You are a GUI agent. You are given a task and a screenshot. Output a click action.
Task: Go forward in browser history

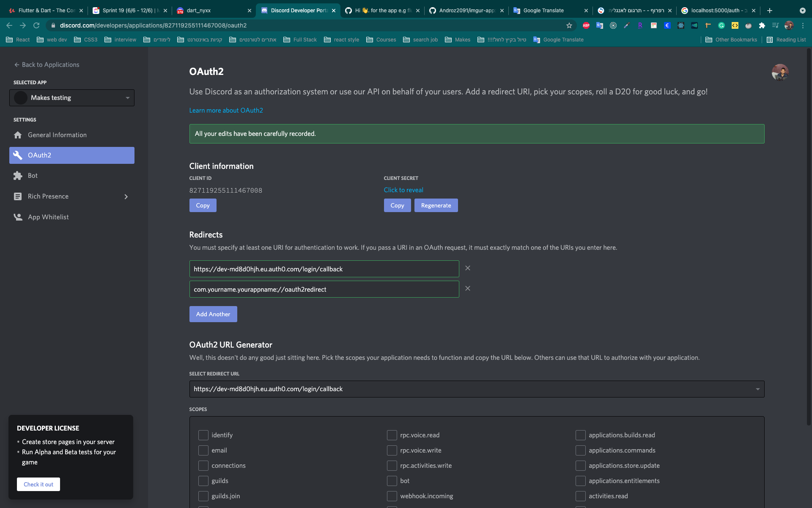[23, 25]
